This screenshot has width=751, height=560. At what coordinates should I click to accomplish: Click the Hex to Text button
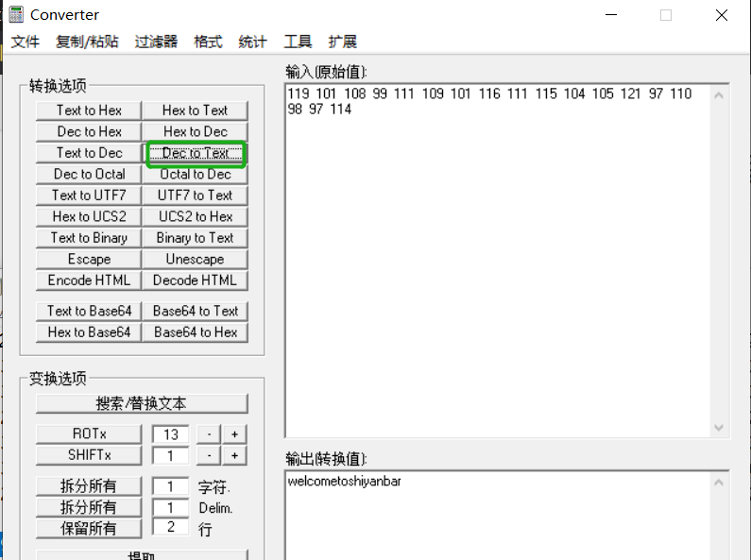click(195, 110)
